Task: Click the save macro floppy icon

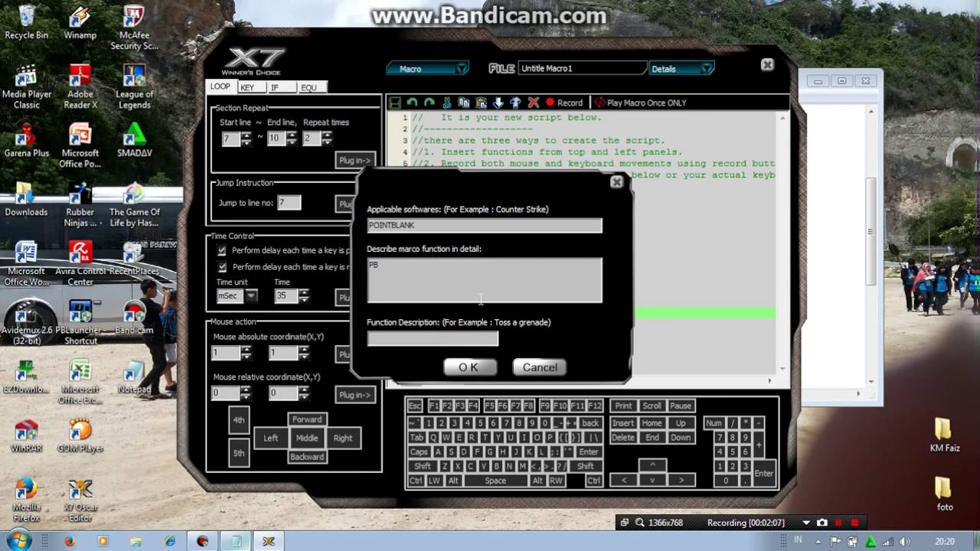Action: 395,103
